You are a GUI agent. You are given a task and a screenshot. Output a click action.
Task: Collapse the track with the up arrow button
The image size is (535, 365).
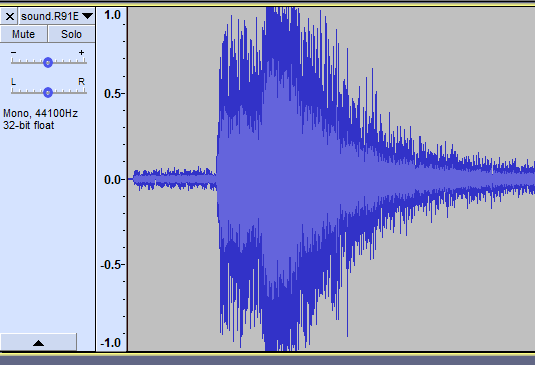click(39, 342)
